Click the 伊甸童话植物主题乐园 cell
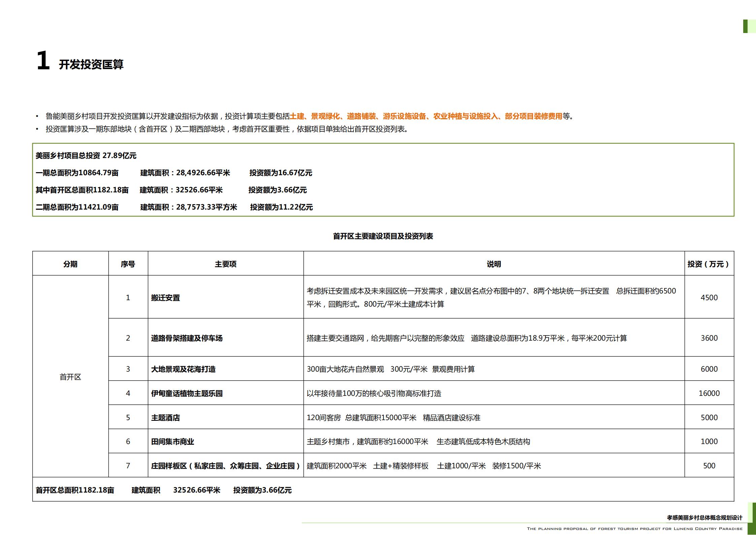This screenshot has width=756, height=535. click(226, 393)
